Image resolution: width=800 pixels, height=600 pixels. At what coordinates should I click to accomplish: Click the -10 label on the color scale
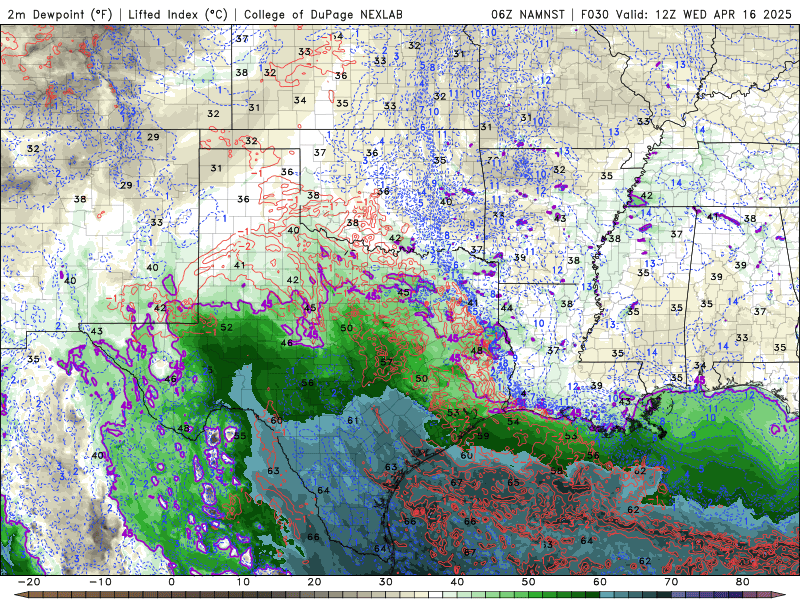coord(100,582)
